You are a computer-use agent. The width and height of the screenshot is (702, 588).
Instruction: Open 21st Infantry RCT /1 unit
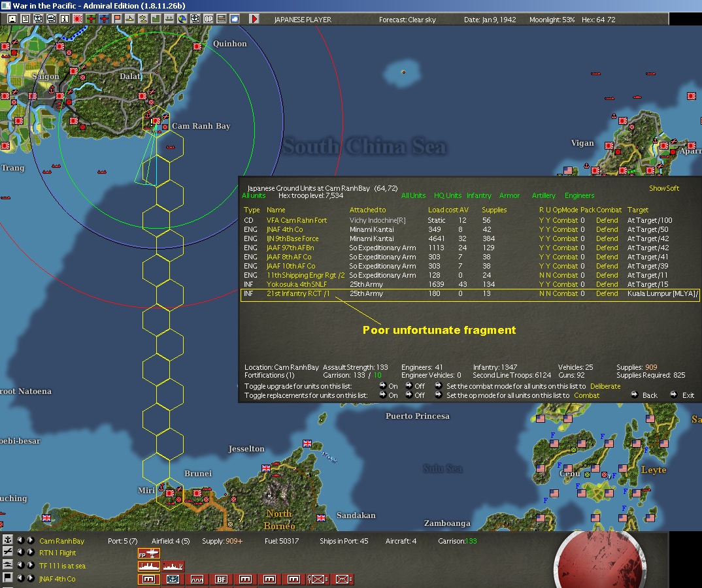297,293
